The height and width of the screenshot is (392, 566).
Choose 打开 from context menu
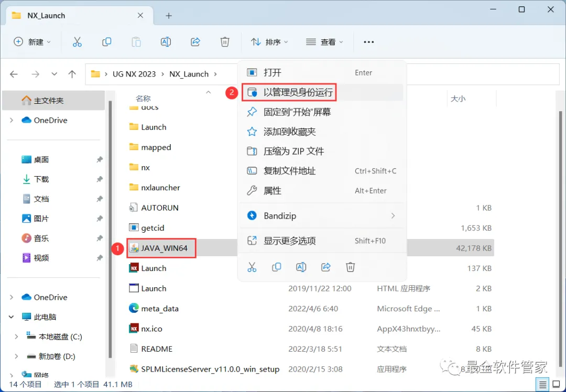pos(322,72)
